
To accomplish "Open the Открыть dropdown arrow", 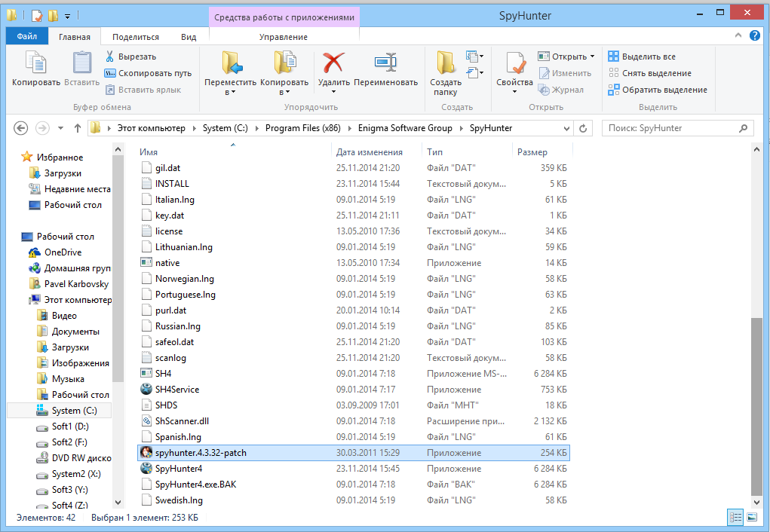I will coord(592,57).
